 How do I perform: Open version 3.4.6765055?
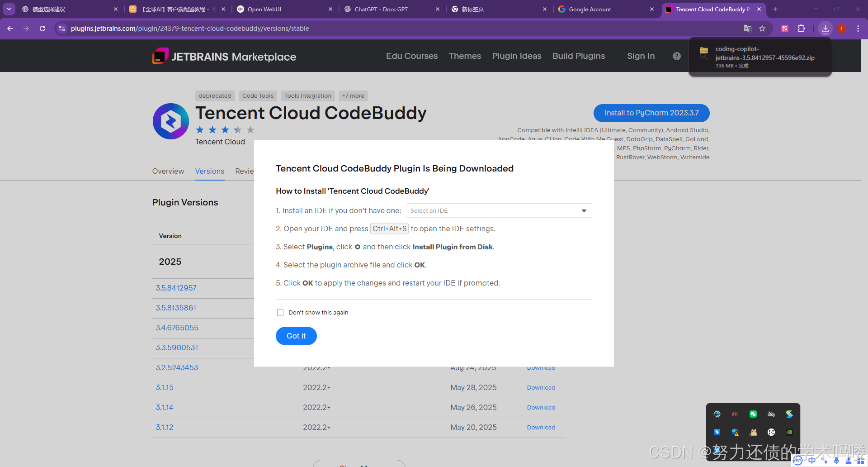click(x=177, y=328)
